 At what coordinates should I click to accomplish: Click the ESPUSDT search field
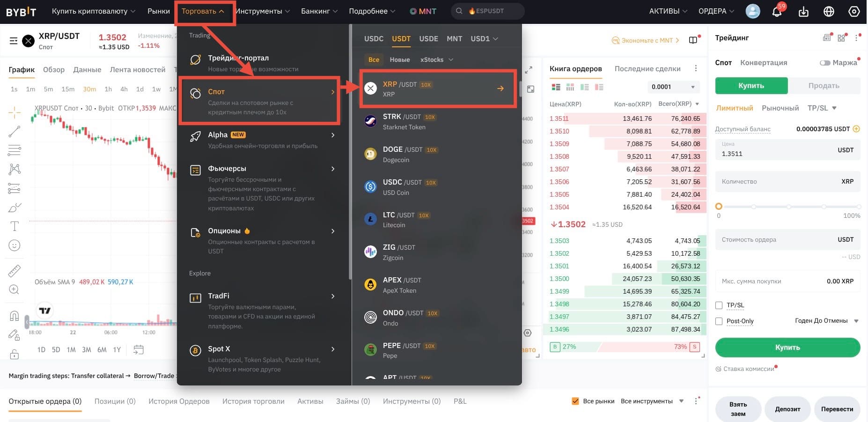pos(487,11)
